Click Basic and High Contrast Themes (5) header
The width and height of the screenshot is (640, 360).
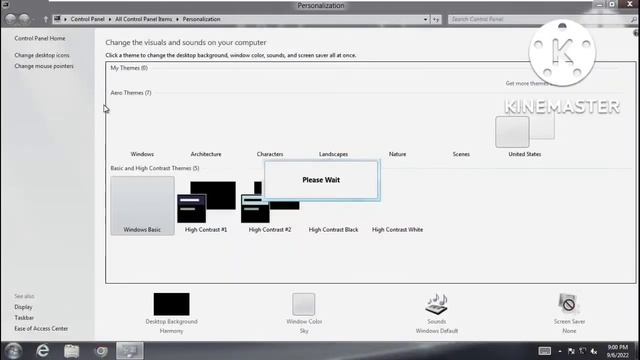point(155,168)
